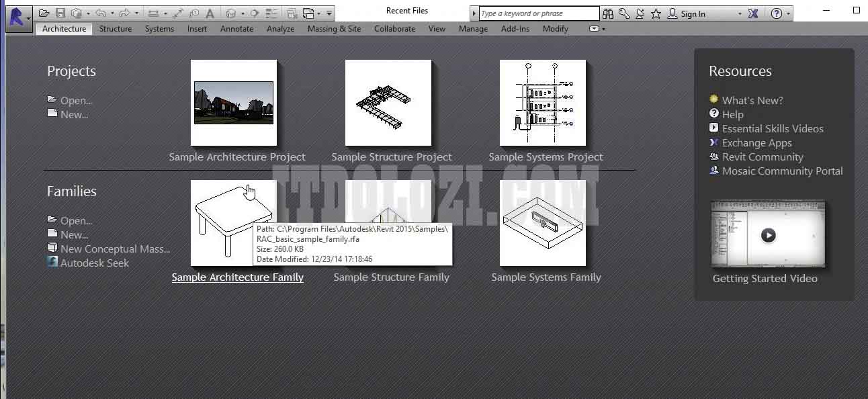868x399 pixels.
Task: Play the Getting Started Video
Action: [x=768, y=234]
